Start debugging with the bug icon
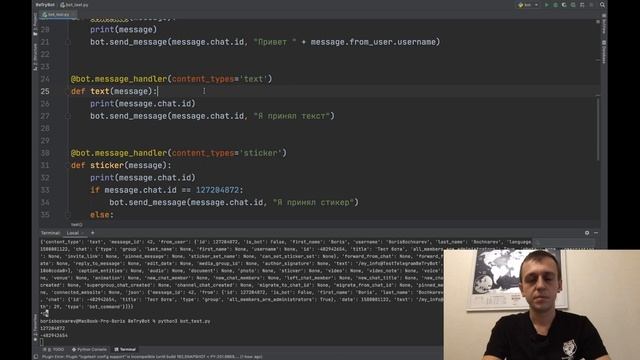The image size is (640, 360). tap(556, 5)
